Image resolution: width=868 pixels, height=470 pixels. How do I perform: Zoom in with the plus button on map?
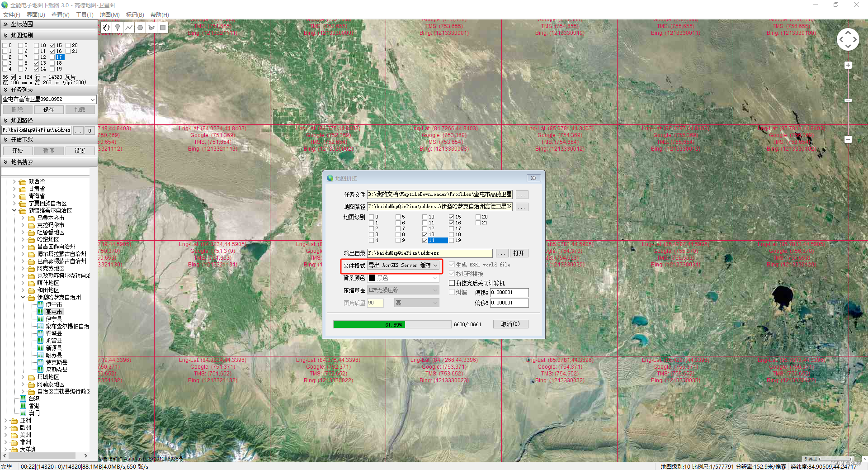pyautogui.click(x=848, y=65)
